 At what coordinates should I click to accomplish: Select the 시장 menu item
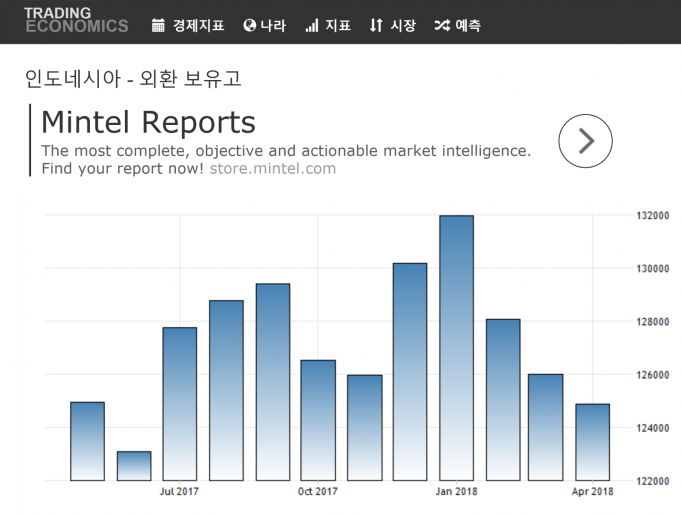click(x=402, y=25)
